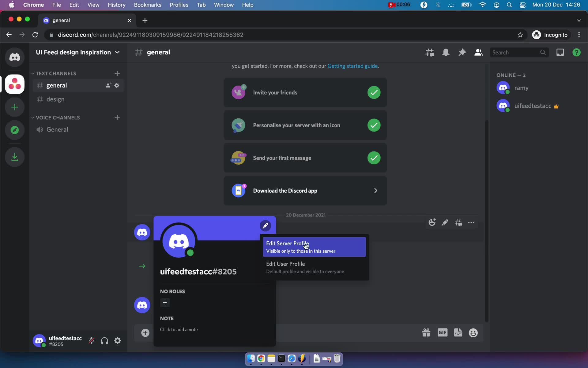Click the chat message scrollbar

coord(487,221)
